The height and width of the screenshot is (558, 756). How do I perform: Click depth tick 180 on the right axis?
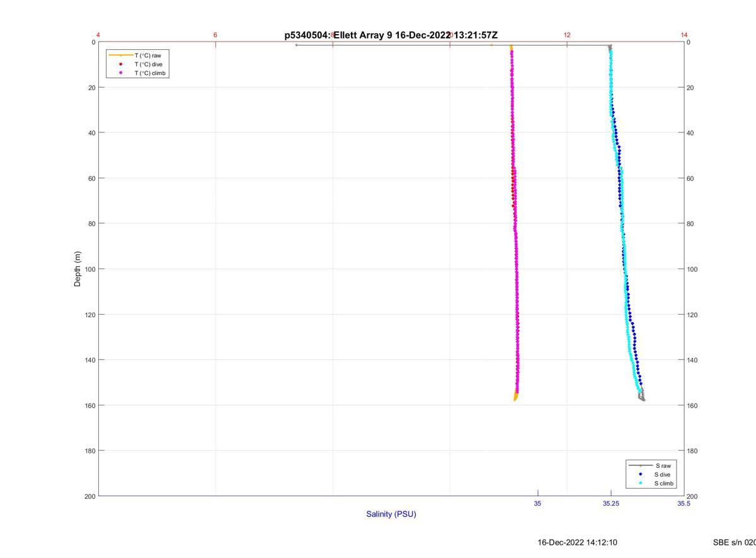coord(692,451)
